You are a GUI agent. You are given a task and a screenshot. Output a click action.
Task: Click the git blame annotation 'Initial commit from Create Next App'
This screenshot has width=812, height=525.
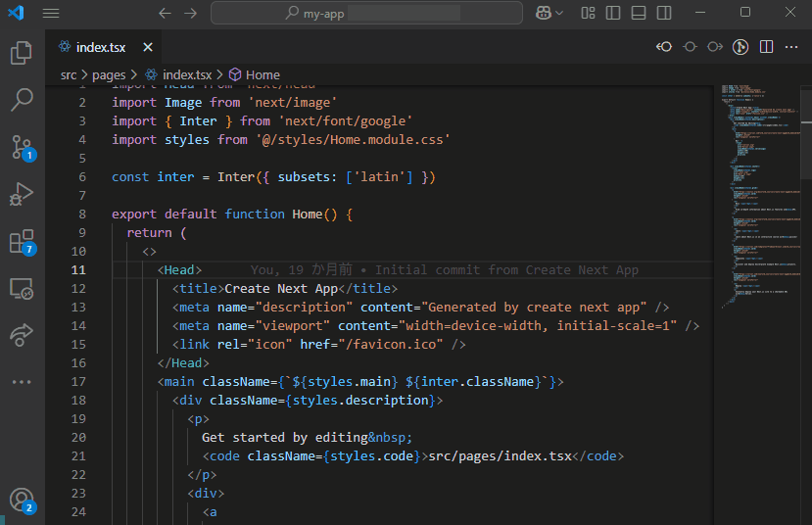point(506,269)
